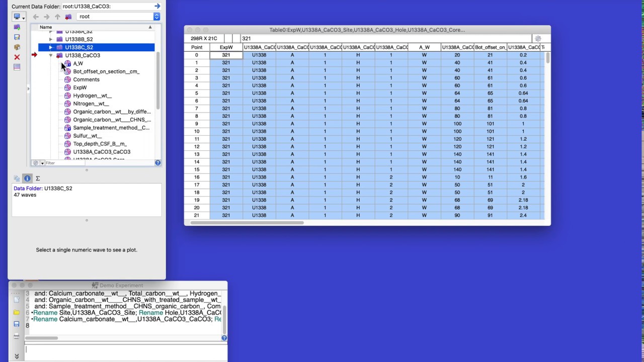This screenshot has width=644, height=362.
Task: Toggle the sigma statistics view
Action: (x=38, y=178)
